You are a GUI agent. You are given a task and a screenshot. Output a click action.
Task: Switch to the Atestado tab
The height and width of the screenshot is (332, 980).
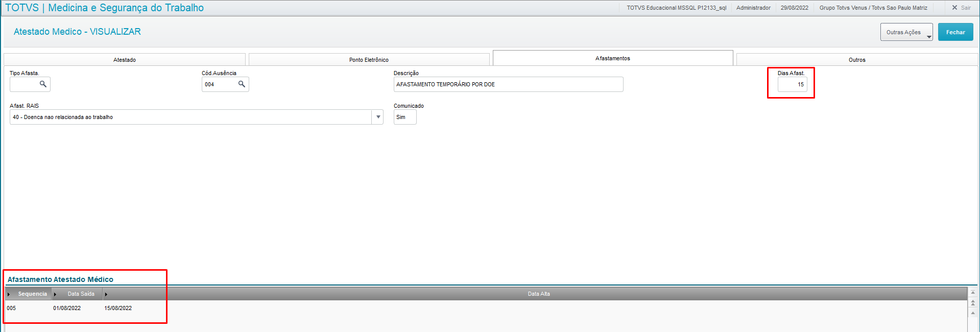point(125,60)
